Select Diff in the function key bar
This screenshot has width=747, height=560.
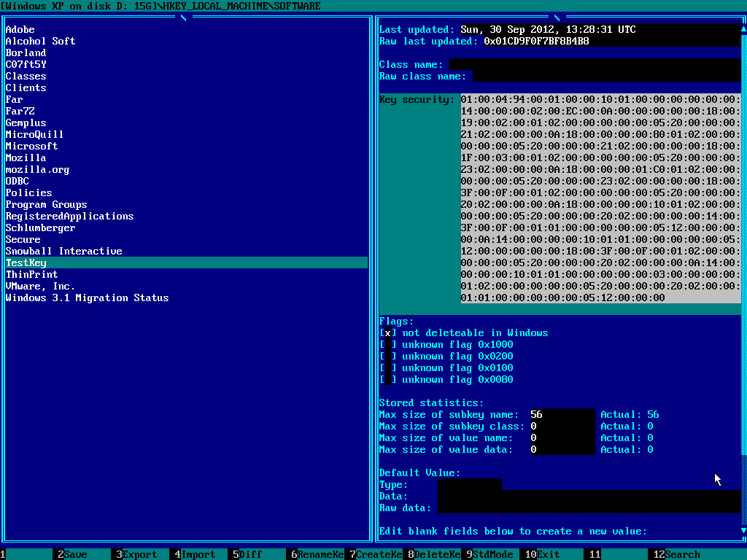click(x=250, y=554)
